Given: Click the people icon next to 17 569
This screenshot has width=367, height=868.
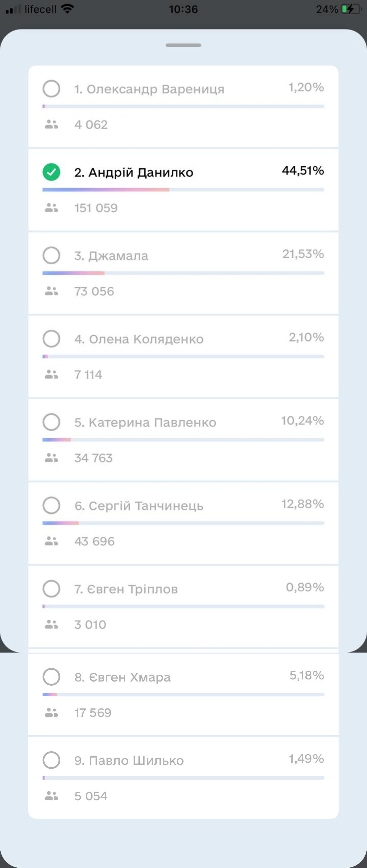Looking at the screenshot, I should tap(51, 712).
